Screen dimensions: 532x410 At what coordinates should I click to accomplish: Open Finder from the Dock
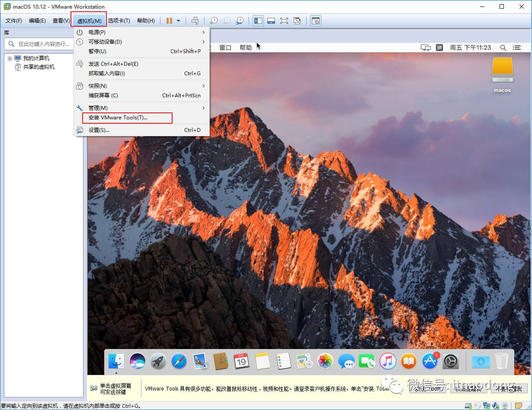[x=116, y=361]
